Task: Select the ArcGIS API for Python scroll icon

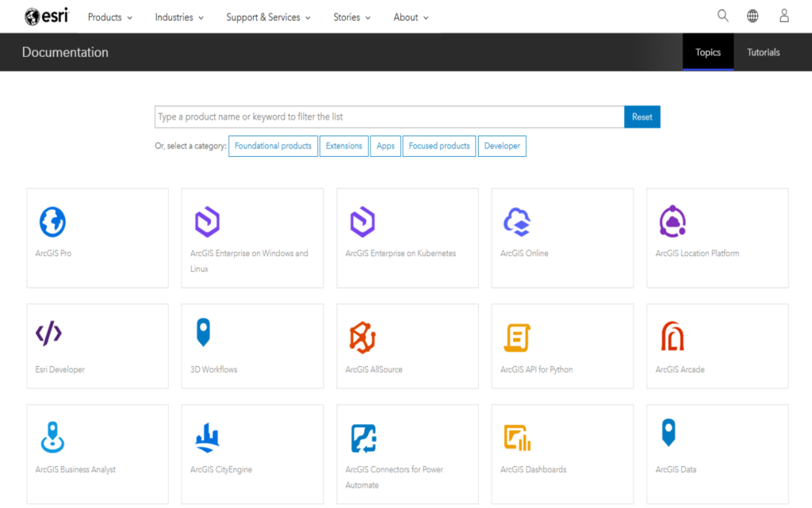Action: pyautogui.click(x=517, y=338)
